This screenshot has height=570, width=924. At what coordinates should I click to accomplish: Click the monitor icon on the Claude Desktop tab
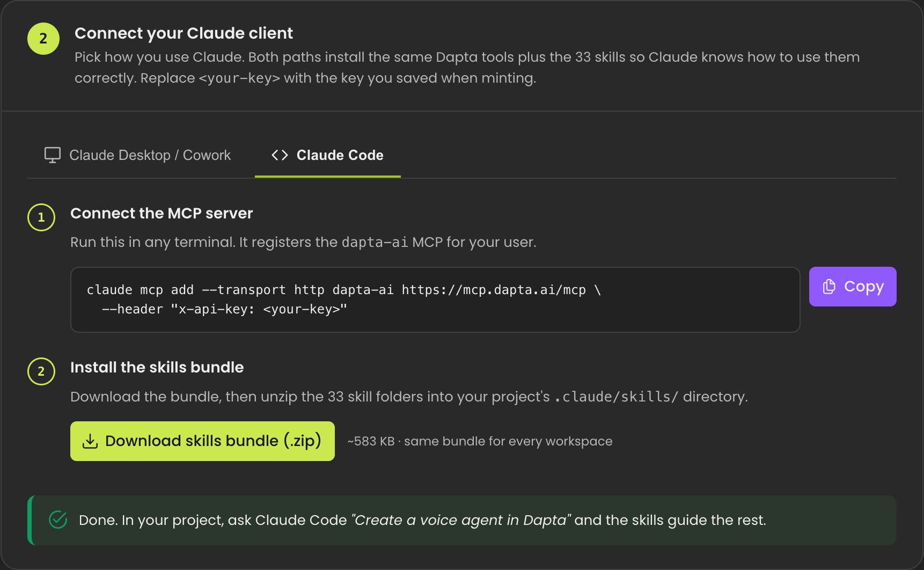(53, 155)
